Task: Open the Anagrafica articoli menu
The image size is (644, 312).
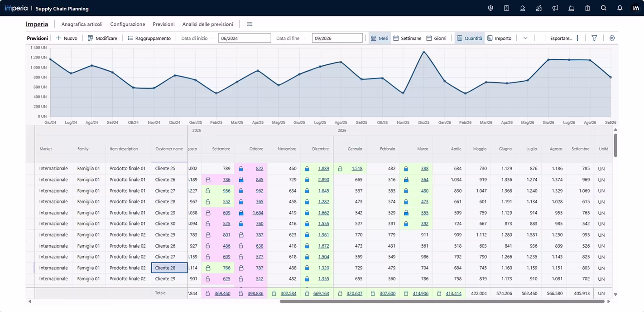Action: pyautogui.click(x=82, y=24)
